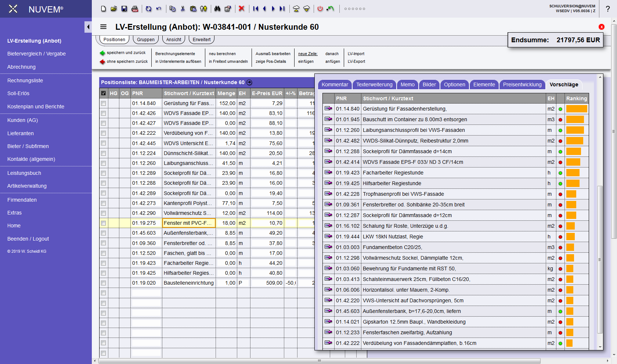Viewport: 617px width, 364px height.
Task: Click the Vorschläge panel vertical scrollbar
Action: pos(600,259)
